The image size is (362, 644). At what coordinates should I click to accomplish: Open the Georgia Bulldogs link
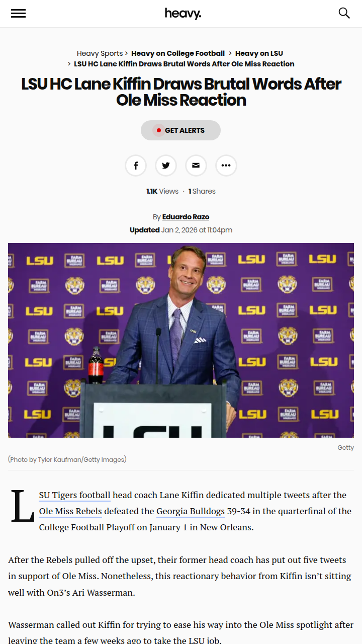(x=190, y=511)
